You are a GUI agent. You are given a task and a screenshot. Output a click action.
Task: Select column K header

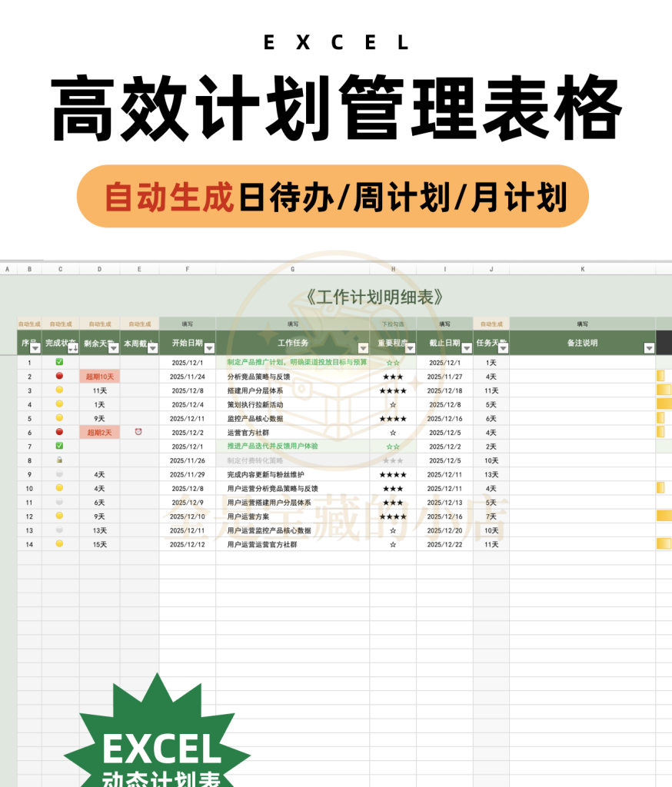click(x=583, y=269)
